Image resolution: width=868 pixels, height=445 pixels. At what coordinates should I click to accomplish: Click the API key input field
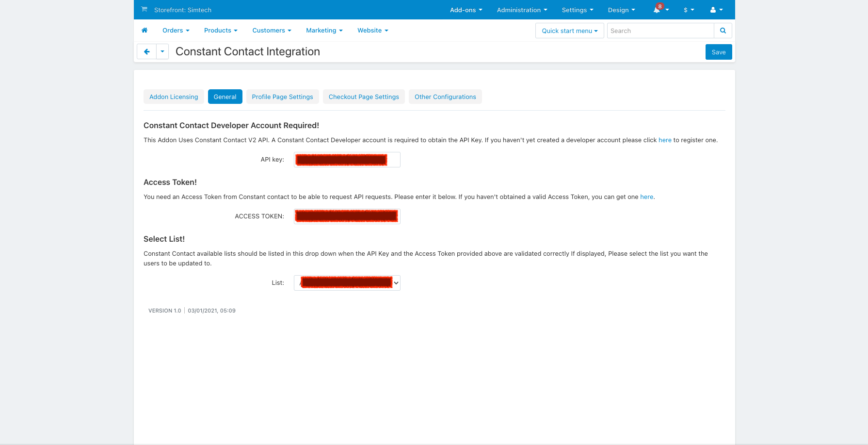[x=347, y=160]
